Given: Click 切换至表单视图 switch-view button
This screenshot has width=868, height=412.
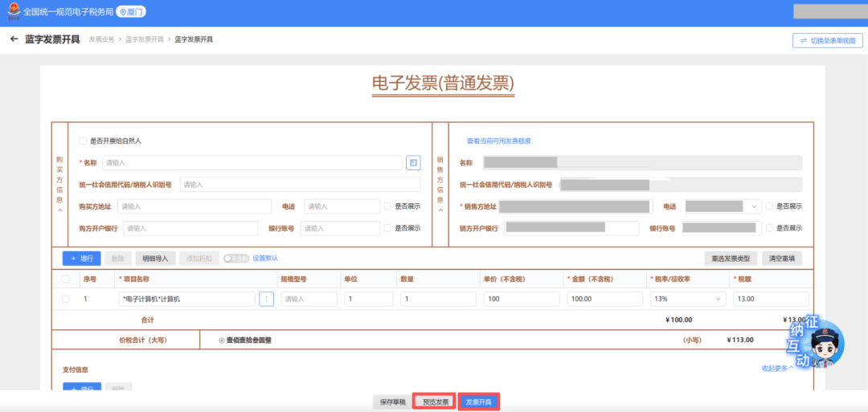Looking at the screenshot, I should [828, 40].
